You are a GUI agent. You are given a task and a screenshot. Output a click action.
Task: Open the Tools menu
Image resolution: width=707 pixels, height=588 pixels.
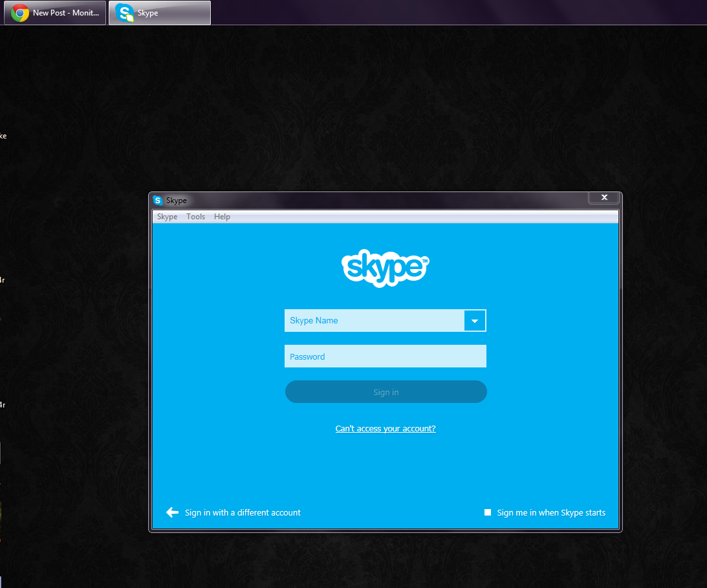coord(196,217)
